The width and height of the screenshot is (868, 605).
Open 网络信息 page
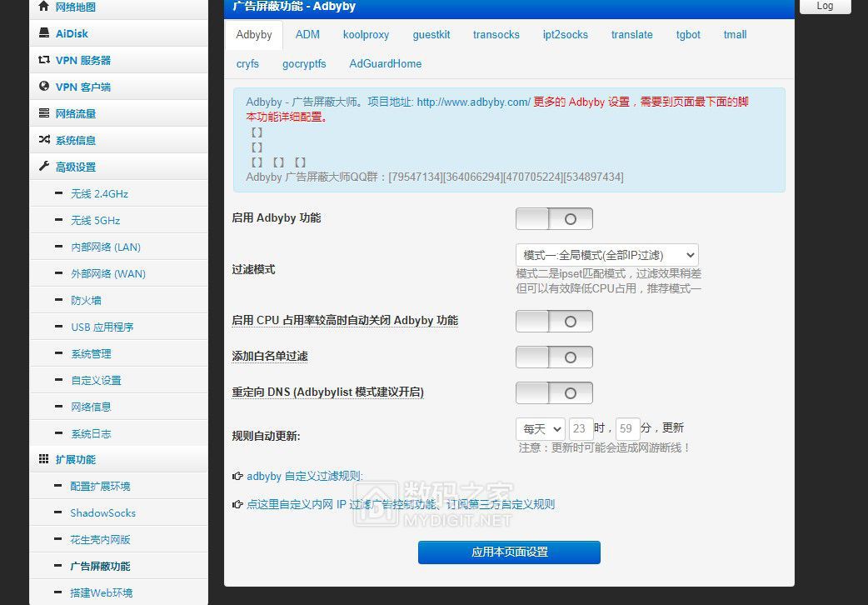[118, 406]
